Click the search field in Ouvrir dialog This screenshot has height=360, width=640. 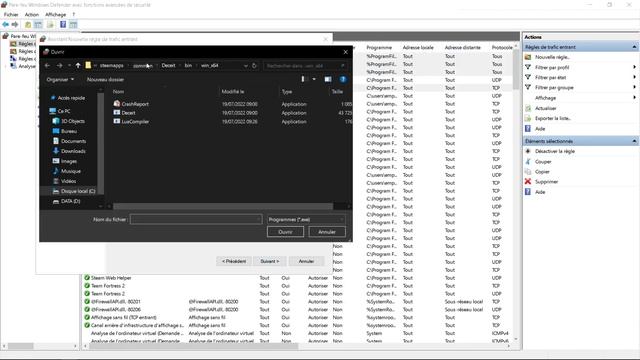[306, 65]
